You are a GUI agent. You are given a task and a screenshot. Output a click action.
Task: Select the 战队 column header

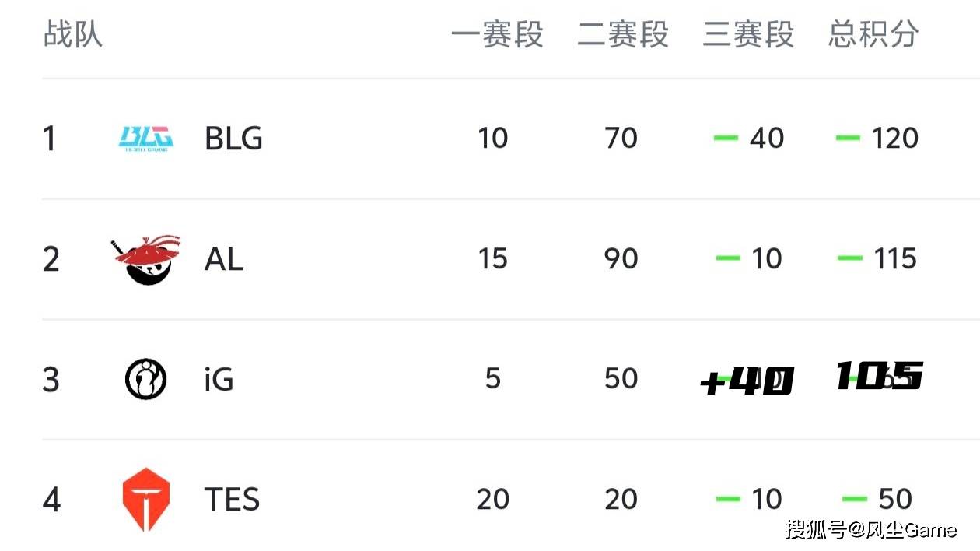tap(72, 35)
